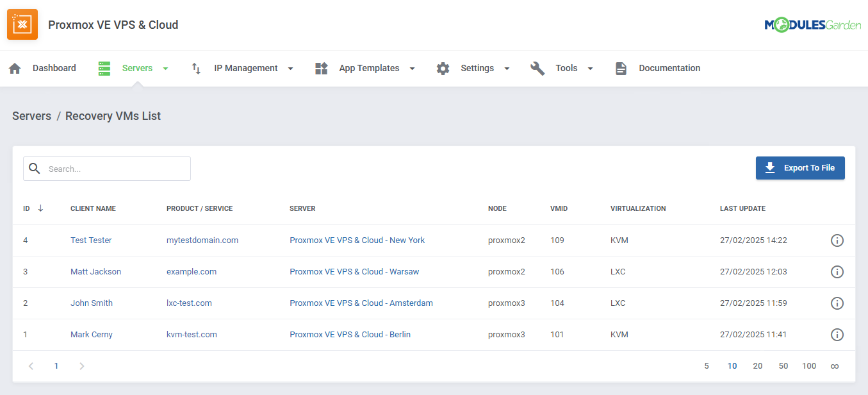This screenshot has width=868, height=395.
Task: Click the Export To File button
Action: 800,167
